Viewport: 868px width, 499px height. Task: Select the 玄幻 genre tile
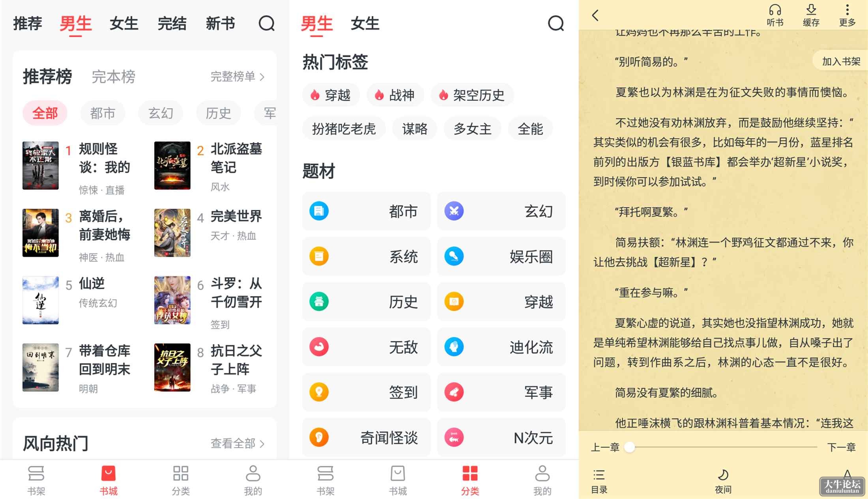[501, 211]
